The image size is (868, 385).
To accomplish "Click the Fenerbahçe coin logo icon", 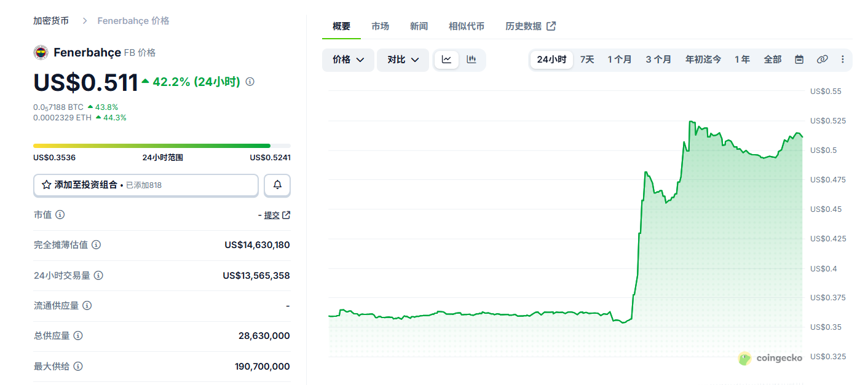I will [x=41, y=53].
